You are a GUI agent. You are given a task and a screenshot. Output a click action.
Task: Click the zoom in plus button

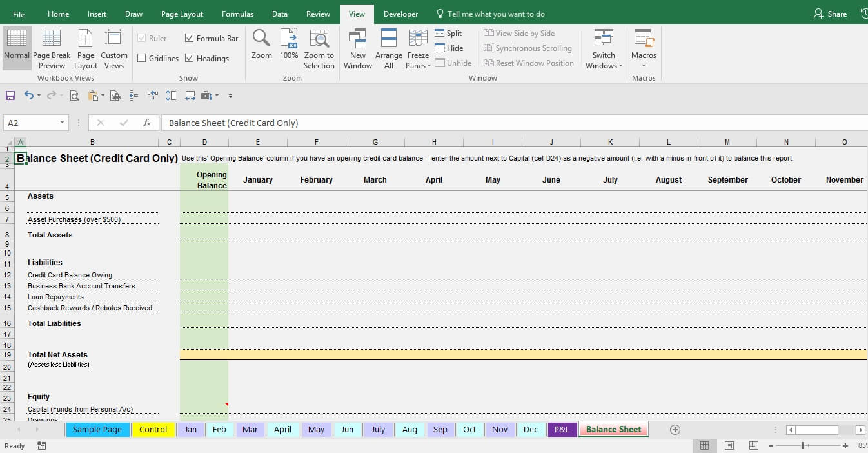click(x=845, y=446)
